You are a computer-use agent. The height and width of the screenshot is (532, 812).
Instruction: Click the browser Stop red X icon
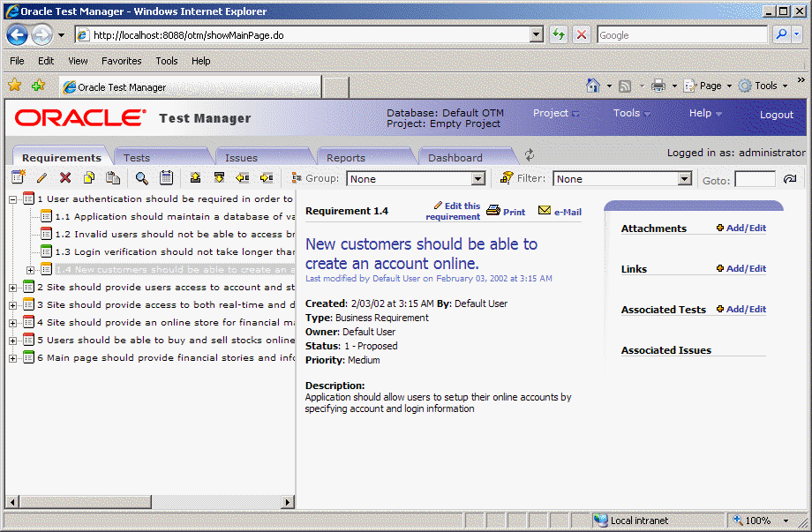coord(582,34)
